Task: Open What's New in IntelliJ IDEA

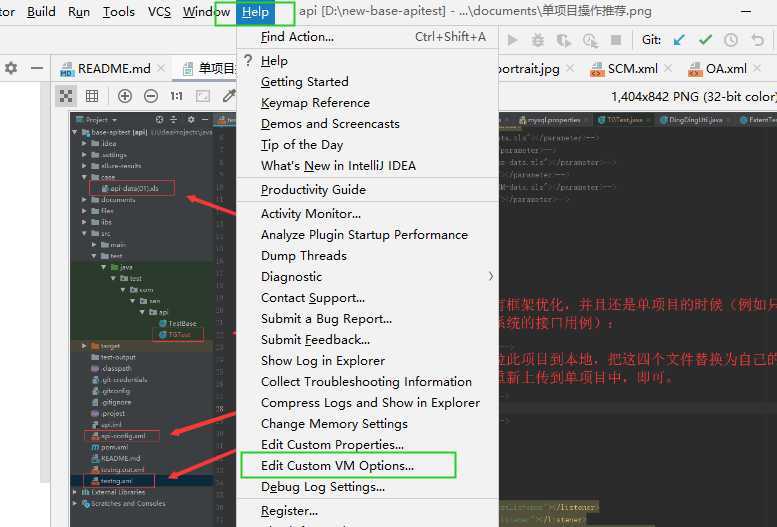Action: point(368,166)
